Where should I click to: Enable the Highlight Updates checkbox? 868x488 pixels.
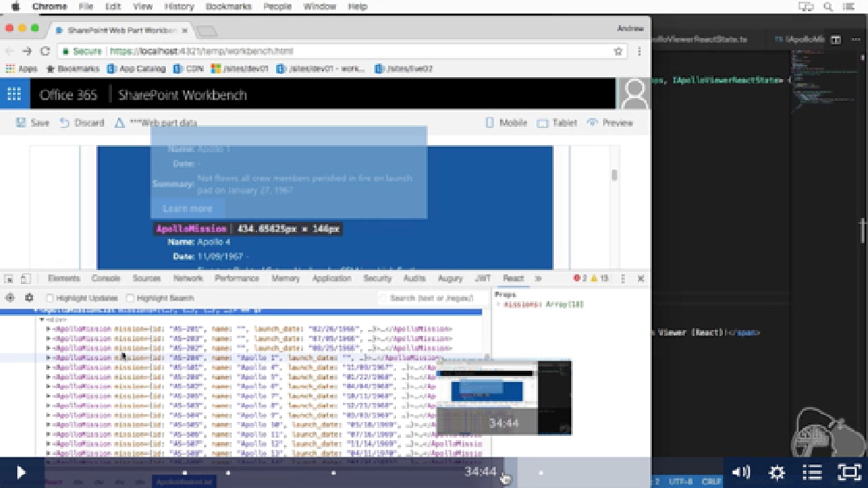[50, 299]
